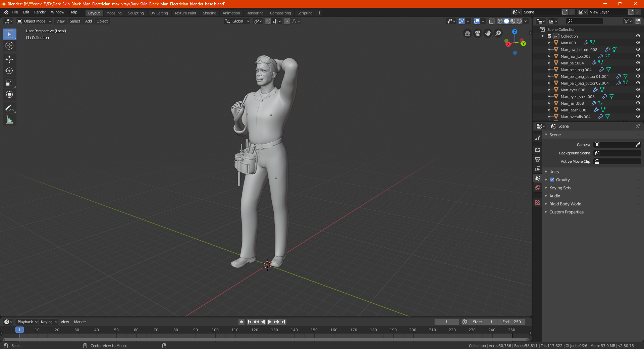The image size is (644, 349).
Task: Switch to camera view icon
Action: point(478,33)
